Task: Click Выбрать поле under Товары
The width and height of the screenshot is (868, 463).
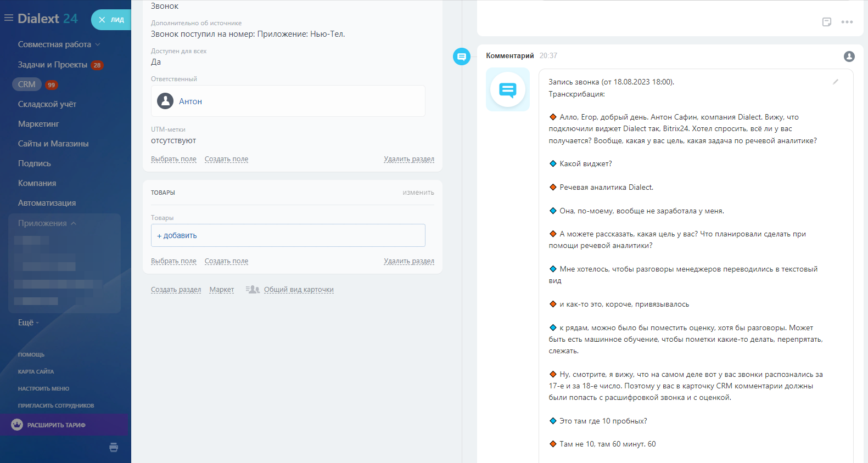Action: [173, 261]
